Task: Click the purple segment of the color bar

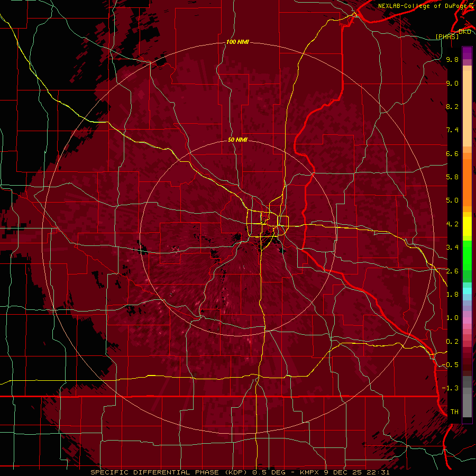Action: 467,53
